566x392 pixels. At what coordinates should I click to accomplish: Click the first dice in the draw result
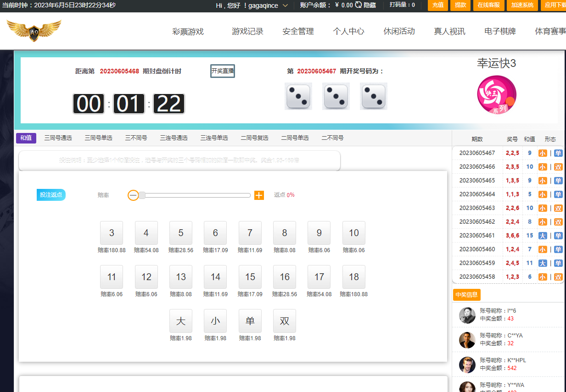point(298,96)
